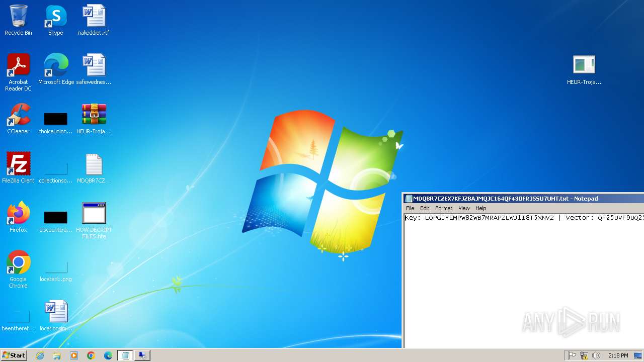Open Notepad View menu
The image size is (644, 362).
pos(464,208)
